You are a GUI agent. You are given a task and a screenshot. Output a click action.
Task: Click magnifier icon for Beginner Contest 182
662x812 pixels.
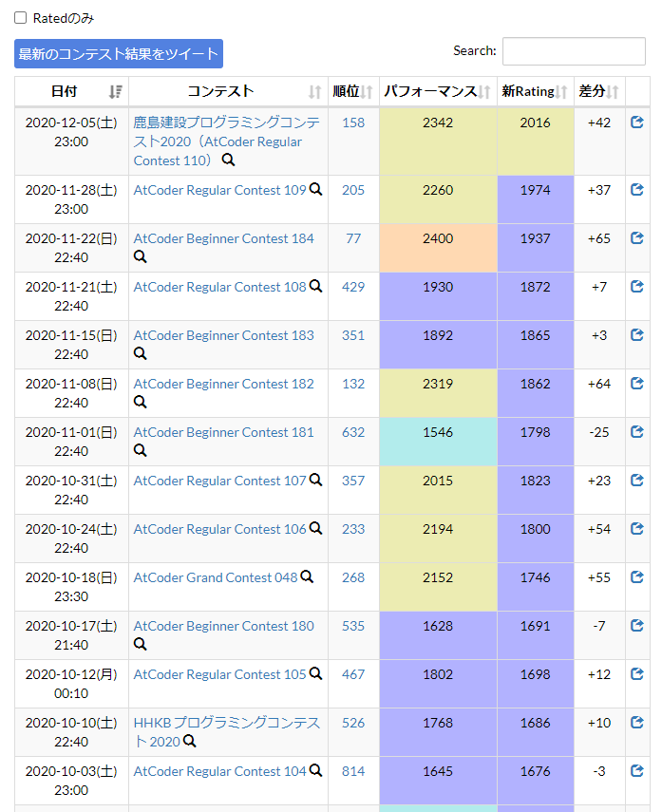140,402
